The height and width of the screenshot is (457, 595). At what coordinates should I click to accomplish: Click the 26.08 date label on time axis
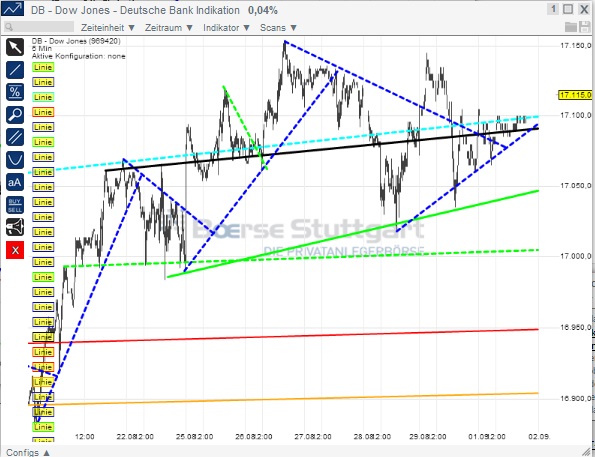tap(245, 437)
